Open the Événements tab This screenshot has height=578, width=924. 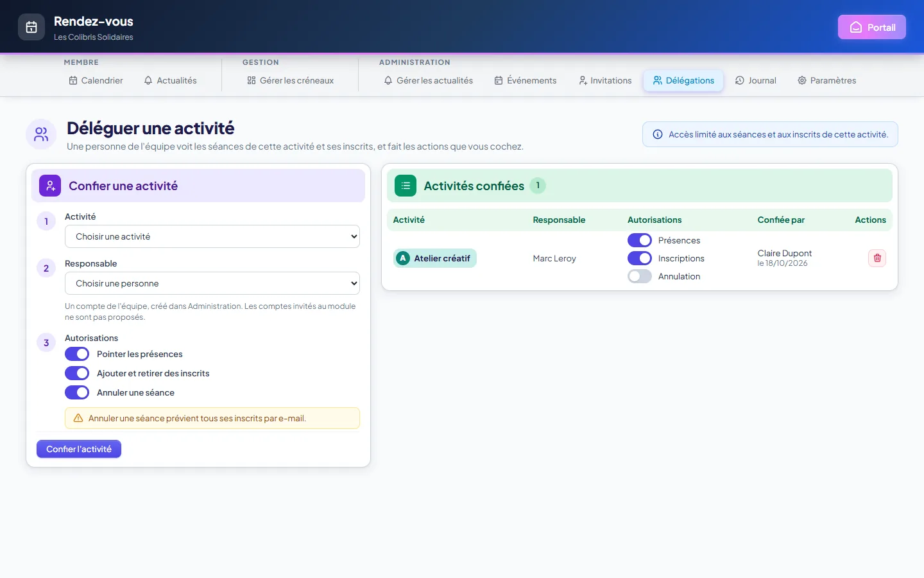point(526,80)
